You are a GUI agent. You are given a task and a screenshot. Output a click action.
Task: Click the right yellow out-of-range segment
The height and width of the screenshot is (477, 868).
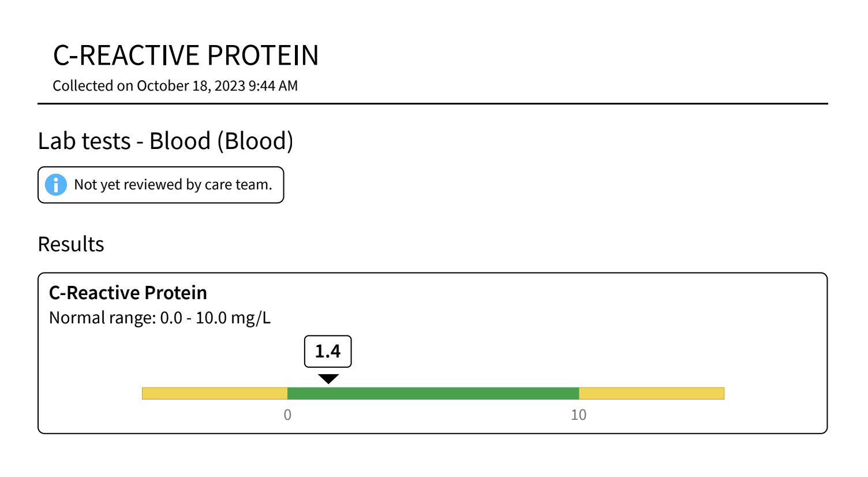pos(652,393)
